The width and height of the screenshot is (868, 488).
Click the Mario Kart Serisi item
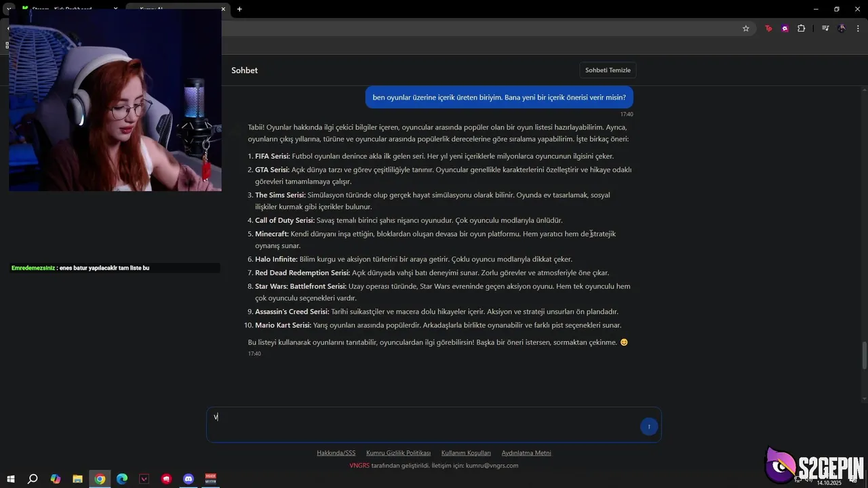(438, 325)
